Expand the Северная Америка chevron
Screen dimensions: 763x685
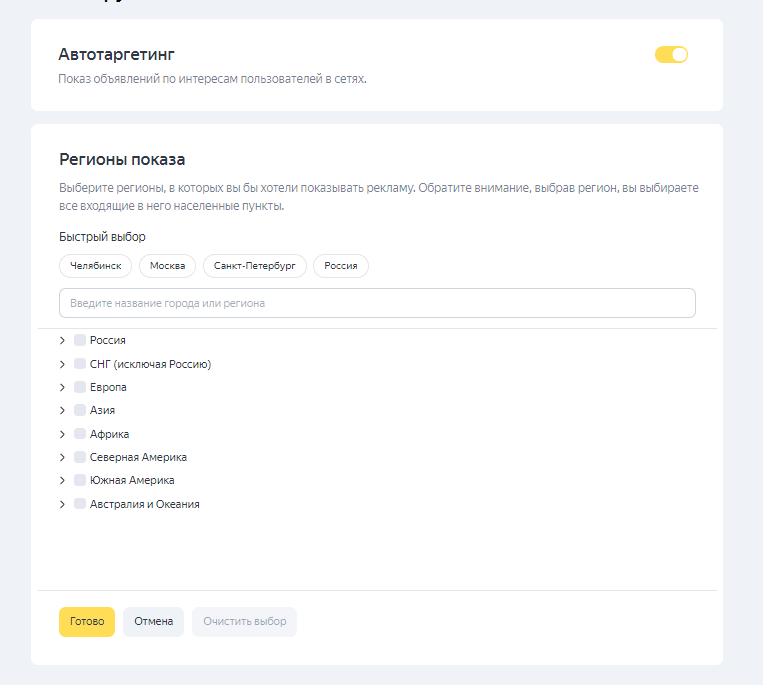tap(62, 457)
